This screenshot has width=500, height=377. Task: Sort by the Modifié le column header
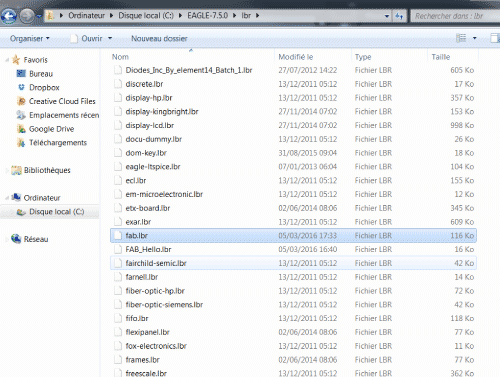point(313,57)
